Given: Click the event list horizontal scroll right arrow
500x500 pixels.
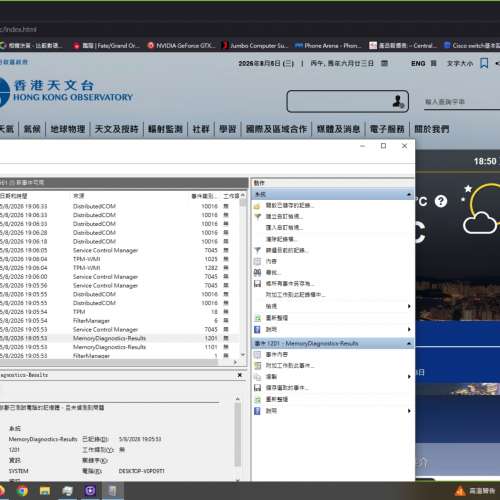Looking at the screenshot, I should pos(235,362).
